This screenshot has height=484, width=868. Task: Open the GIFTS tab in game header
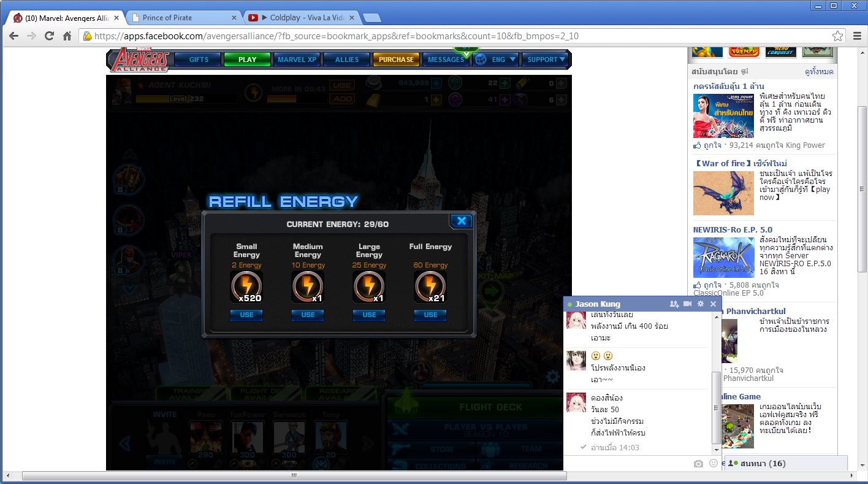pyautogui.click(x=199, y=60)
